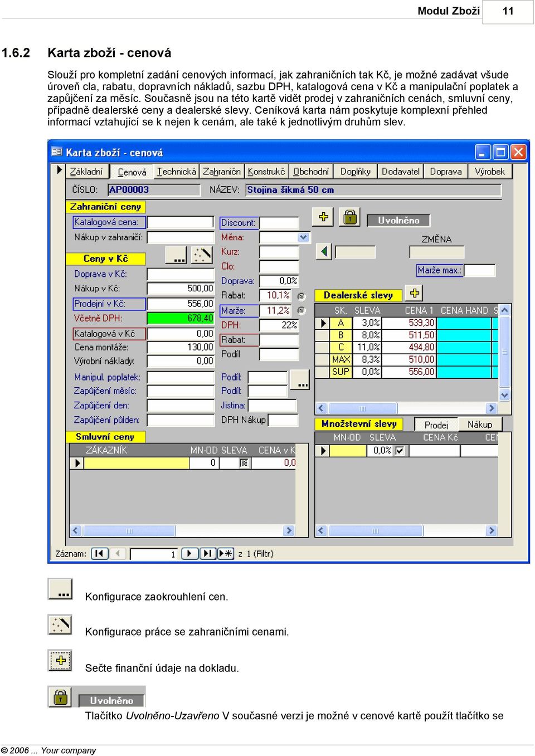Toggle the radio button next to Rabat 10,1%

point(301,296)
